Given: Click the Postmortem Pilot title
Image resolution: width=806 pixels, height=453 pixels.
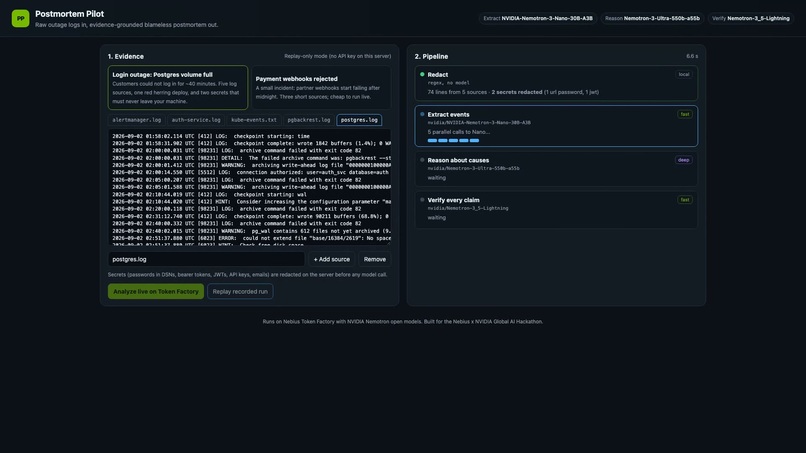Looking at the screenshot, I should tap(69, 14).
